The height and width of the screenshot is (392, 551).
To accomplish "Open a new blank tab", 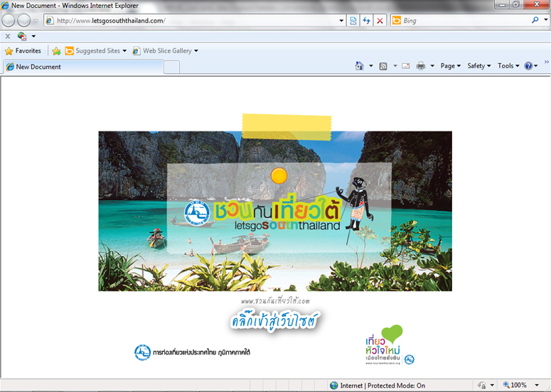I will (x=171, y=67).
